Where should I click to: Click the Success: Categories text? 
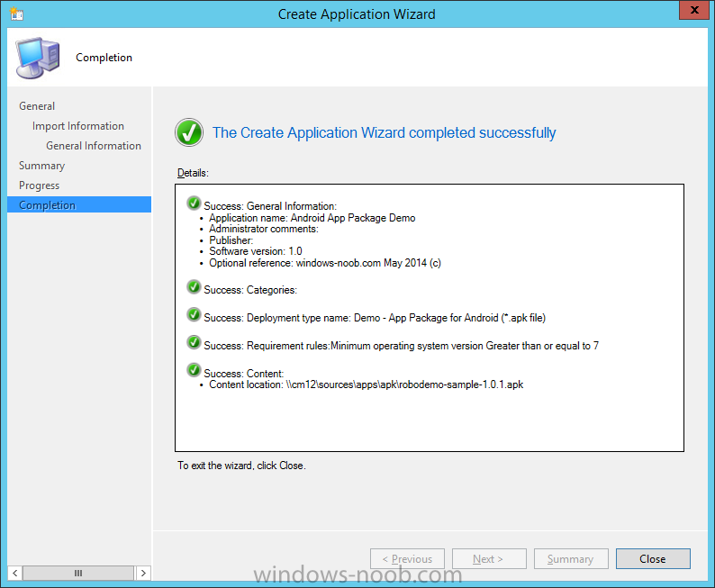[250, 290]
